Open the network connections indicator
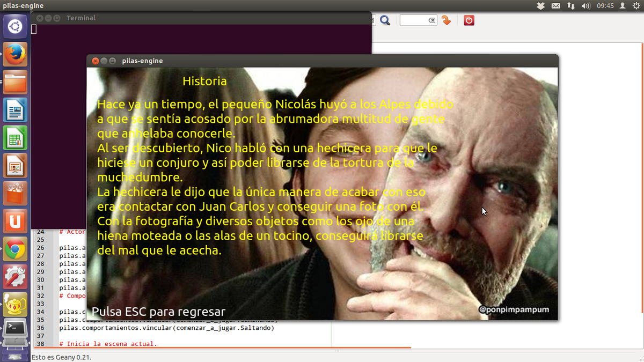The width and height of the screenshot is (644, 362). point(570,6)
